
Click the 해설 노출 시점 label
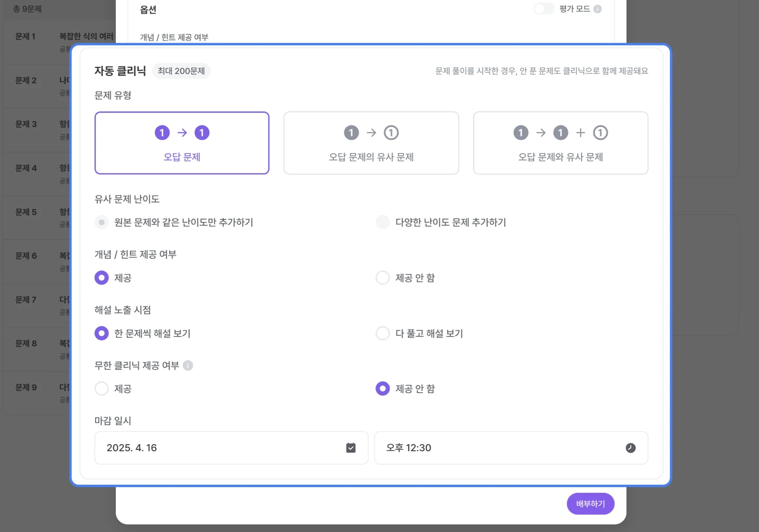pyautogui.click(x=122, y=310)
